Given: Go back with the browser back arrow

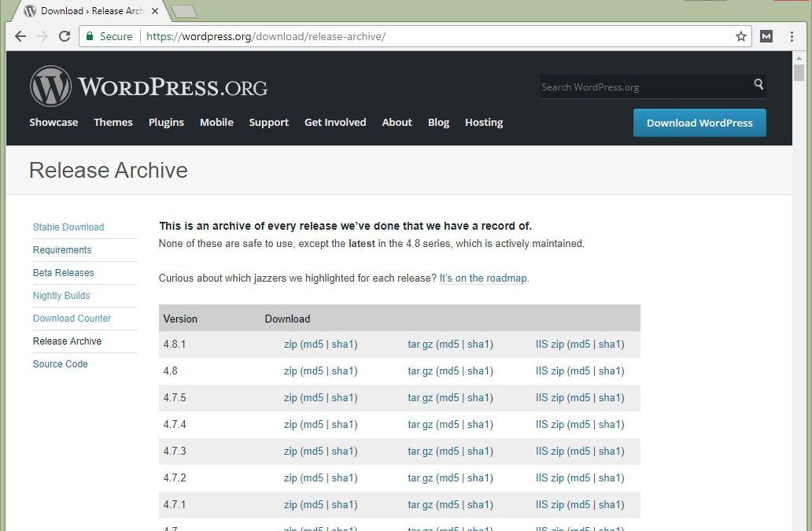Looking at the screenshot, I should click(x=20, y=36).
